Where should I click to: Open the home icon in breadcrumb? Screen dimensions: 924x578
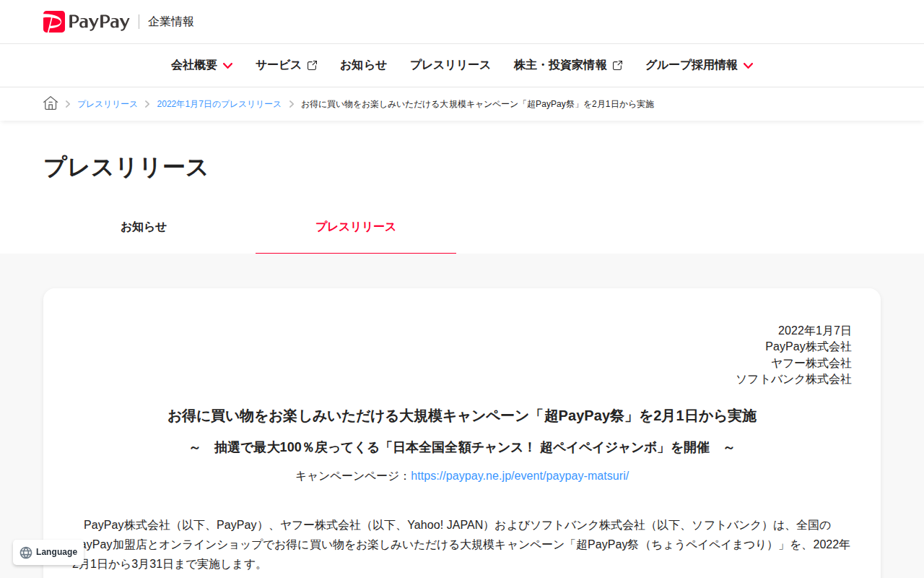coord(51,103)
